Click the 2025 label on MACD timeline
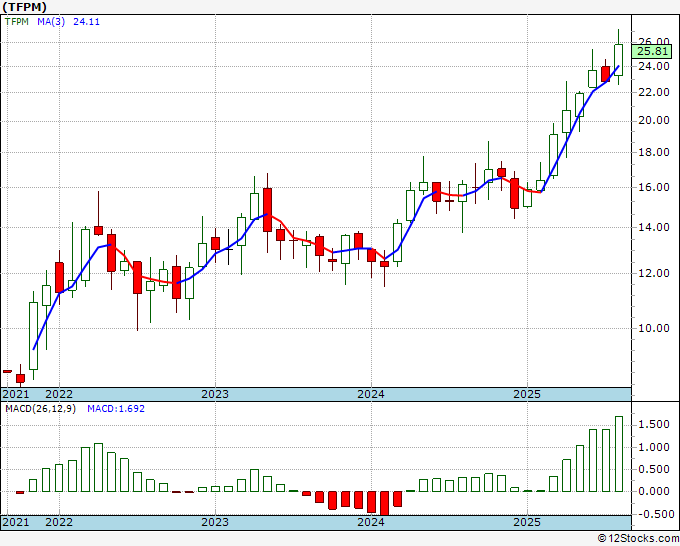Image resolution: width=680 pixels, height=546 pixels. click(x=527, y=522)
